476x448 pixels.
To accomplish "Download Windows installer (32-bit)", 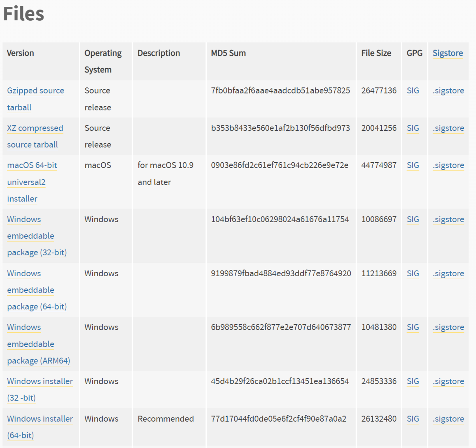I will click(x=40, y=389).
